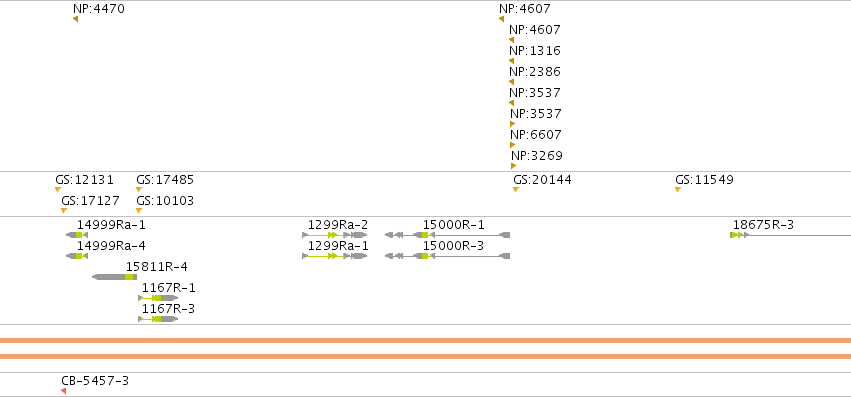Select the NP:3537 marker directly below NP:2386
This screenshot has width=851, height=397.
[511, 103]
